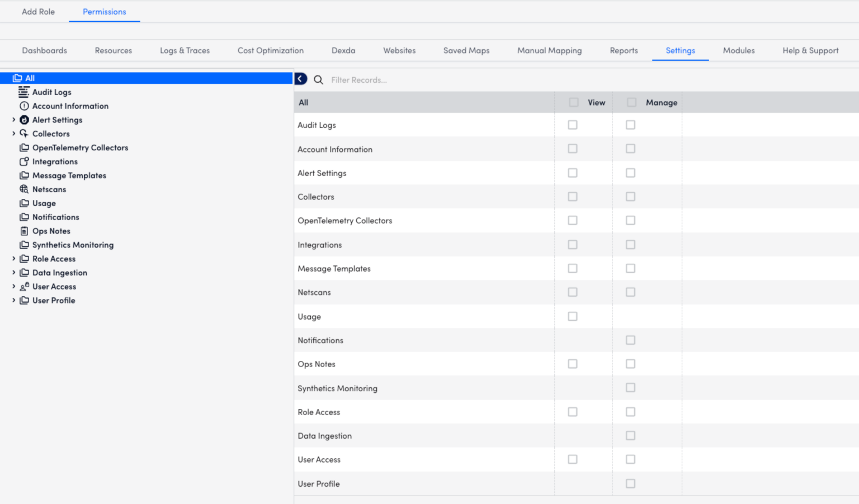Toggle the View select-all checkbox in header
This screenshot has width=859, height=504.
(x=573, y=102)
